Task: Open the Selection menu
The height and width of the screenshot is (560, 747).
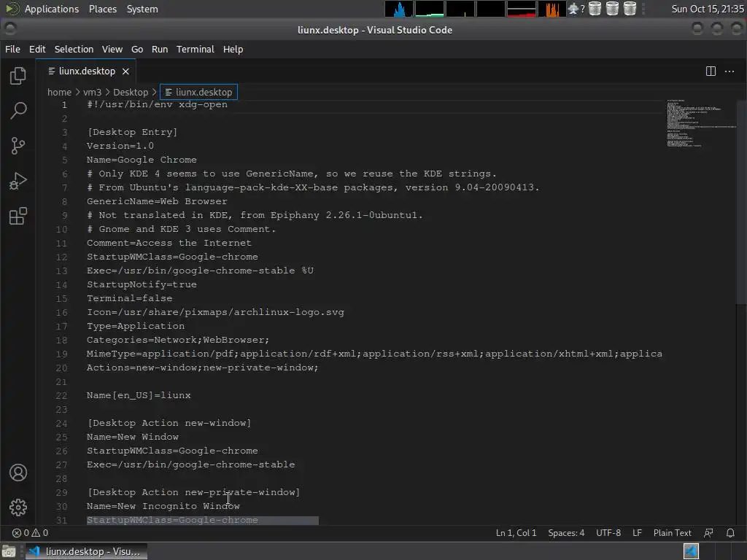Action: click(74, 49)
